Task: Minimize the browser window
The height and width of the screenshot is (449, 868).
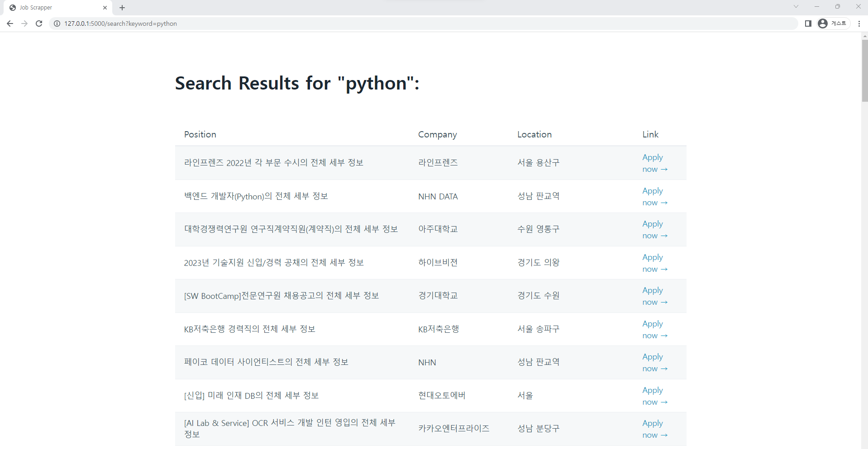Action: click(x=817, y=6)
